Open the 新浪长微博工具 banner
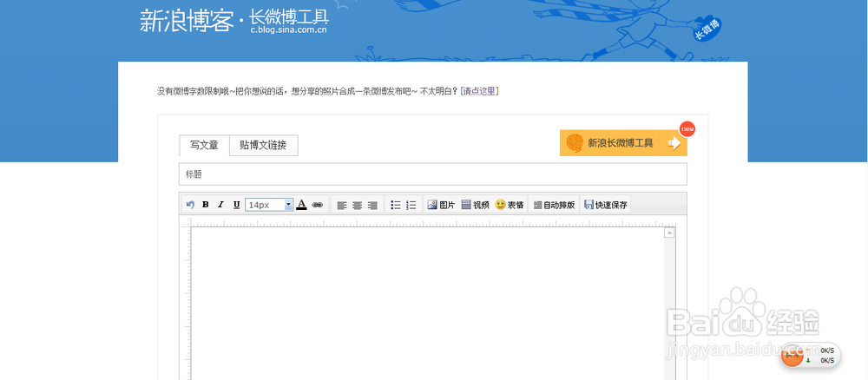This screenshot has height=380, width=868. (623, 142)
